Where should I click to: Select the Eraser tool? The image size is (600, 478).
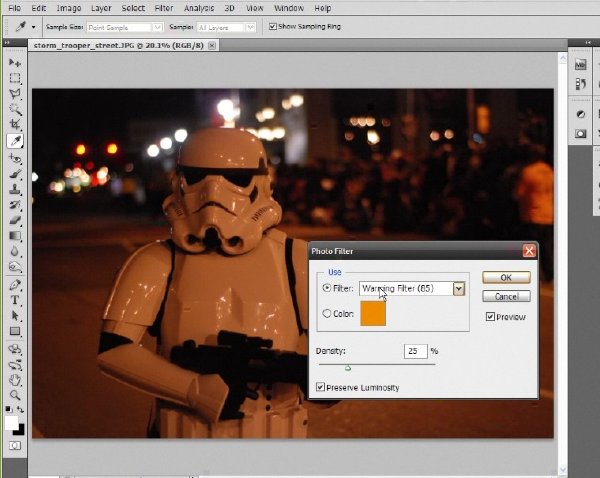15,220
